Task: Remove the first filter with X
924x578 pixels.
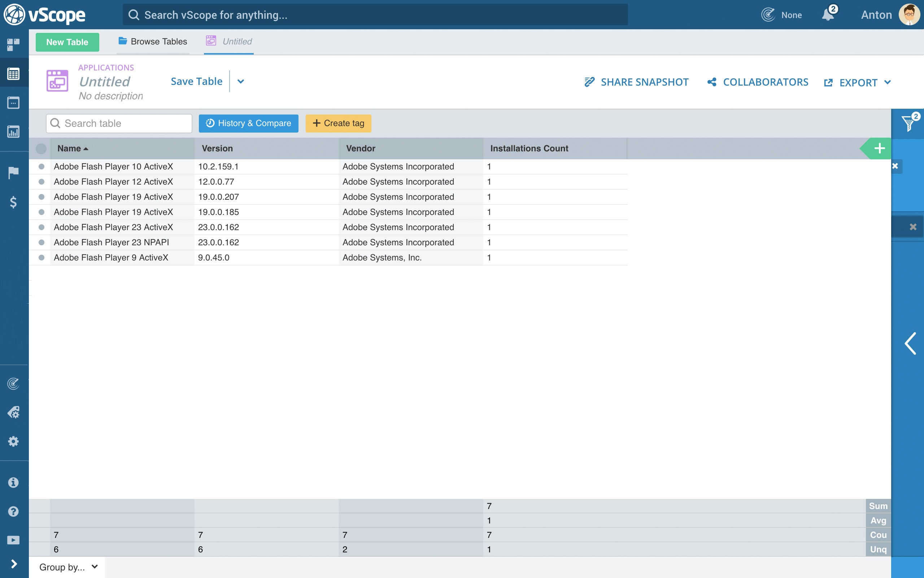Action: click(895, 166)
